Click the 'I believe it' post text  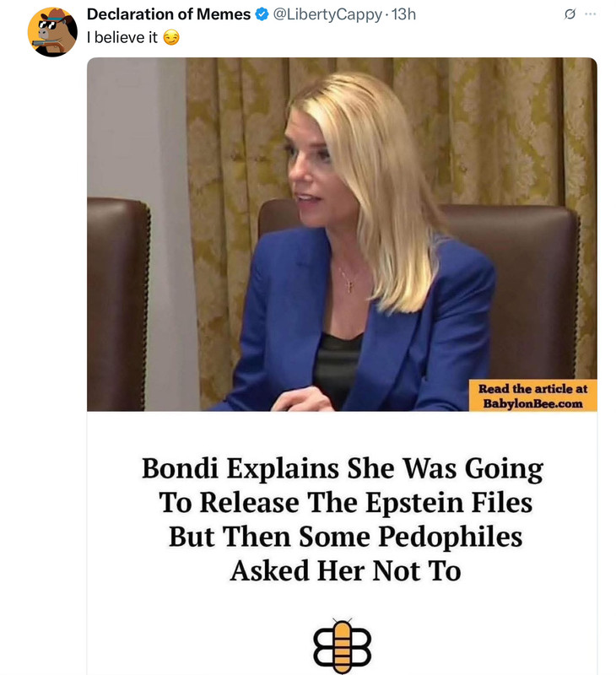coord(122,38)
